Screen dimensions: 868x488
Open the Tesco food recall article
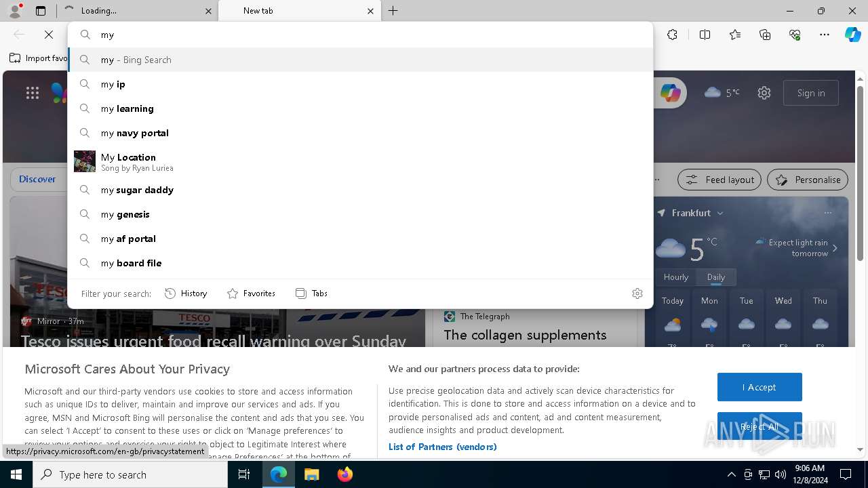[214, 341]
